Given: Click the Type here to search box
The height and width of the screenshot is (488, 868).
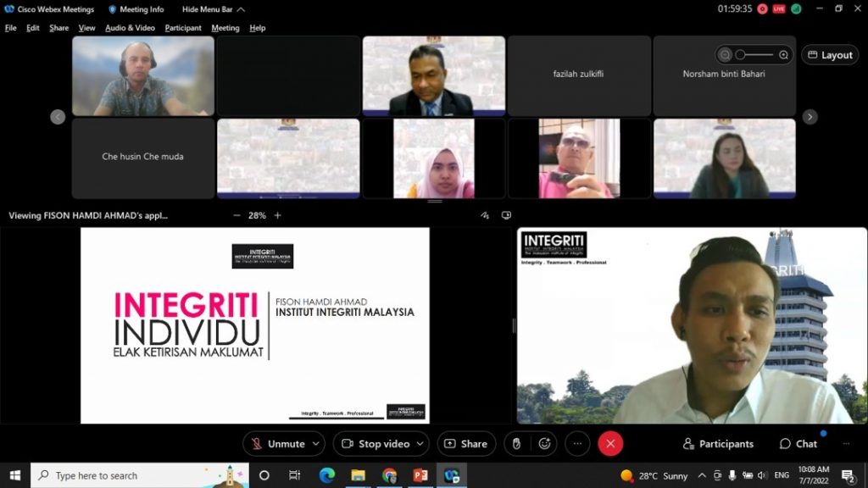Looking at the screenshot, I should pos(140,475).
